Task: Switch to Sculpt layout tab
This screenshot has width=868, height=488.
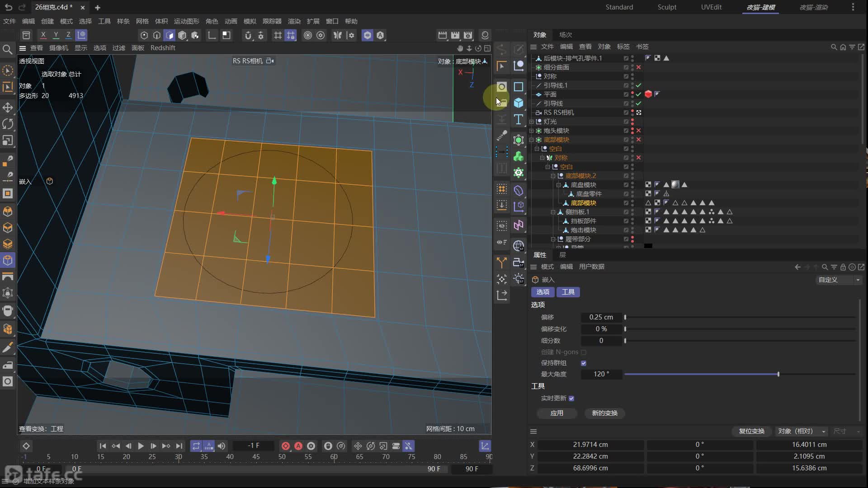Action: [667, 7]
